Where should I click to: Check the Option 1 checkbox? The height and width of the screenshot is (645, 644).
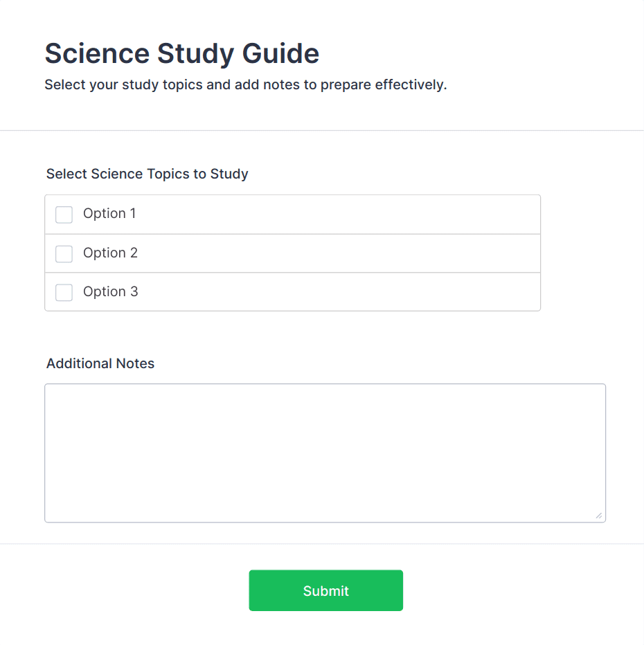click(63, 215)
